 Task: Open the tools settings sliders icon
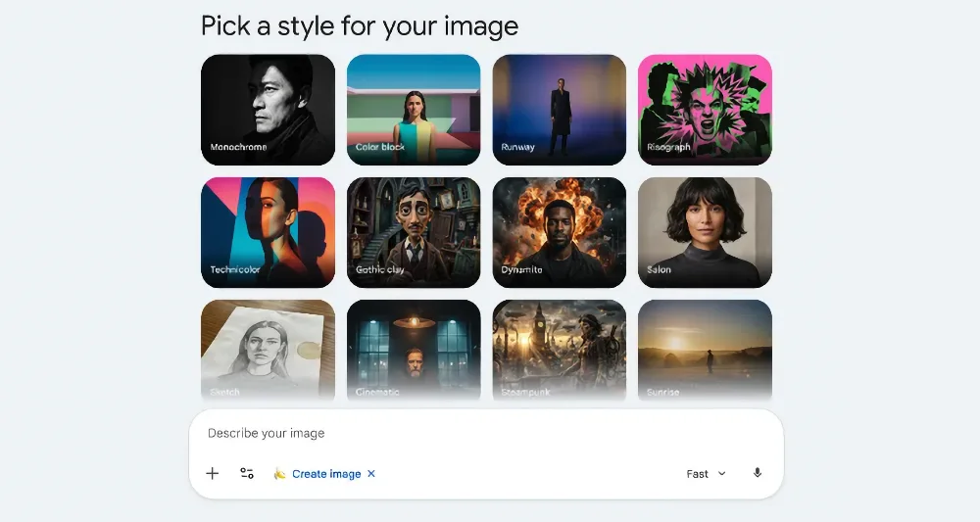tap(247, 474)
